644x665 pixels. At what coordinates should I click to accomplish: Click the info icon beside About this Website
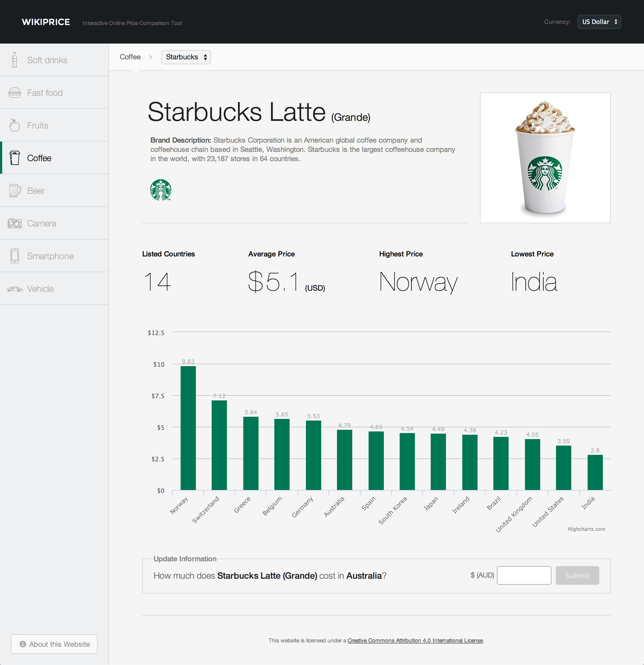[23, 644]
